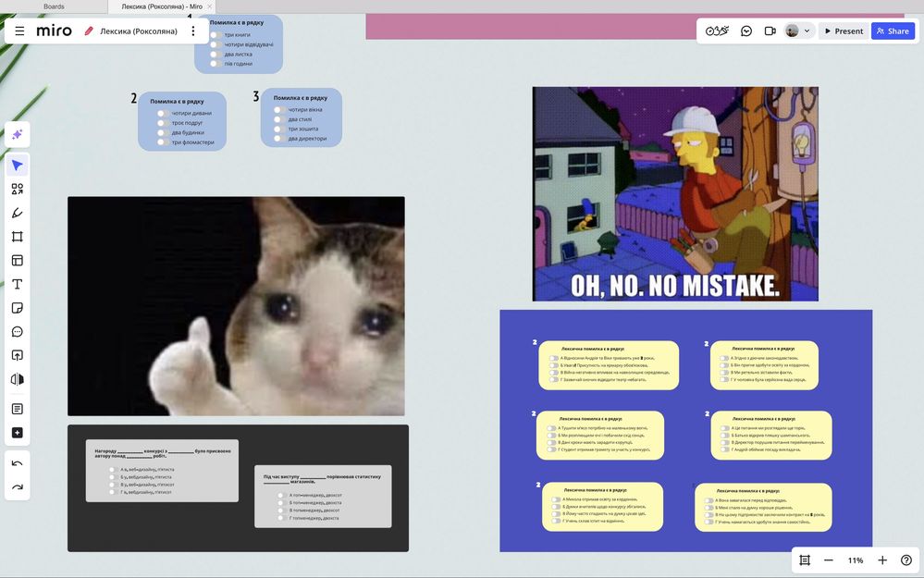Screen dimensions: 924x578
Task: Switch to the Лексика (Роксоляна) - Miro tab
Action: (x=162, y=6)
